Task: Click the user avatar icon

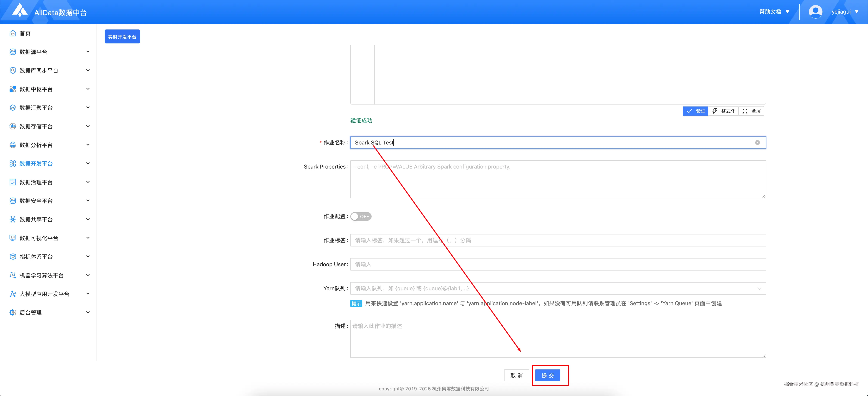Action: tap(815, 12)
